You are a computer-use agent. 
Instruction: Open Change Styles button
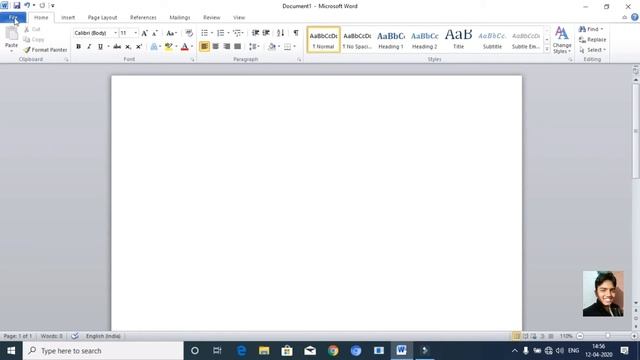pyautogui.click(x=562, y=40)
